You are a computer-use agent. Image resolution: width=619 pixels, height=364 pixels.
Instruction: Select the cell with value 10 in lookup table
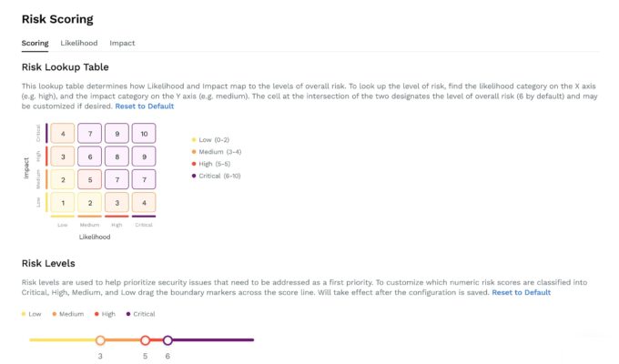click(x=144, y=134)
